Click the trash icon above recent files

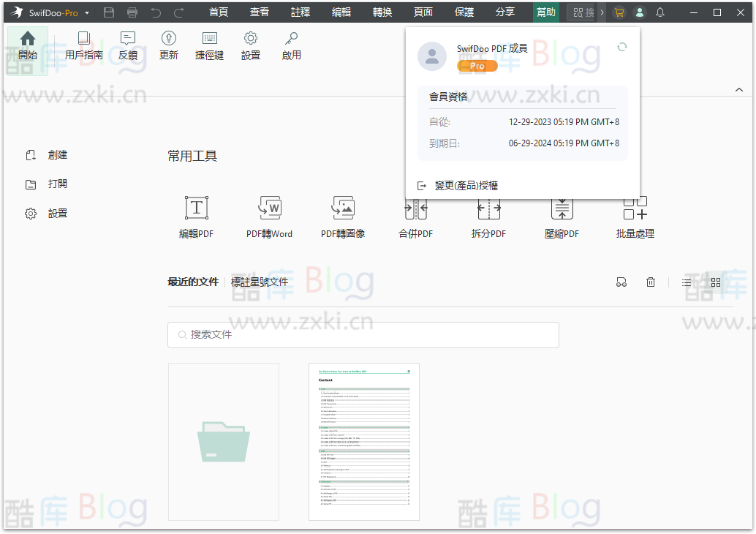click(650, 282)
